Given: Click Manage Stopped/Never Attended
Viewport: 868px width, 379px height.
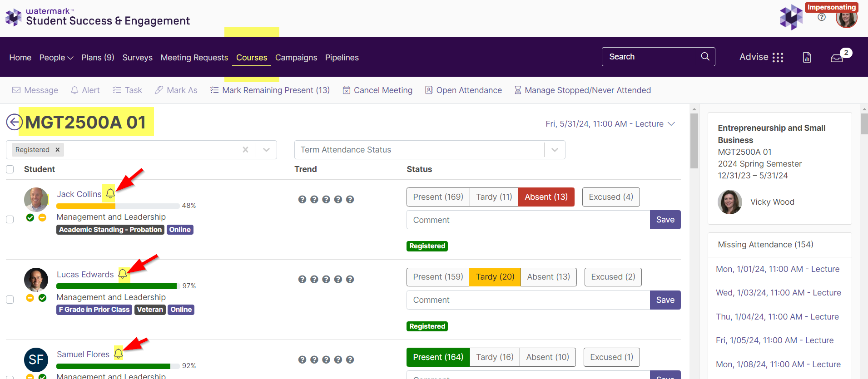Looking at the screenshot, I should click(x=582, y=90).
